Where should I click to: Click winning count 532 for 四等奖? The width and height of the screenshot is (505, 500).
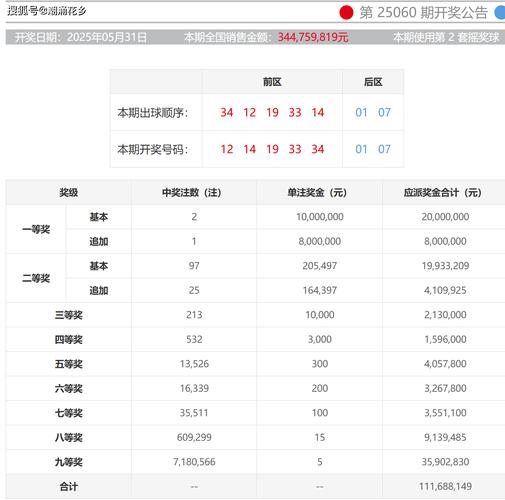pyautogui.click(x=194, y=339)
